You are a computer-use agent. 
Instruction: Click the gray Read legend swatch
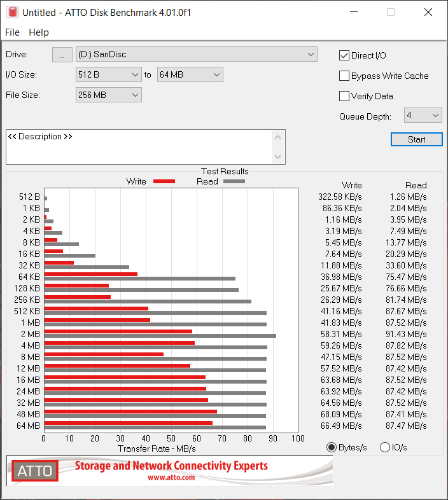[234, 181]
